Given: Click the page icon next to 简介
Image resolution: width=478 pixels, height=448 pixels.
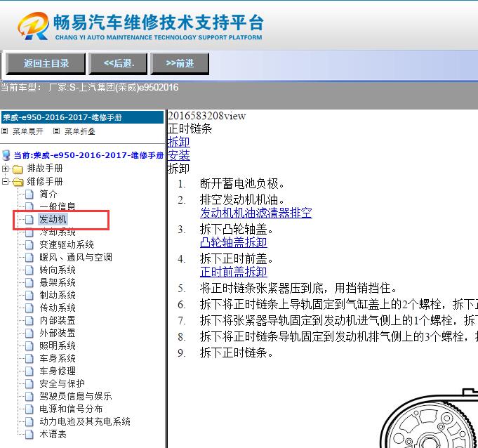Looking at the screenshot, I should tap(29, 195).
